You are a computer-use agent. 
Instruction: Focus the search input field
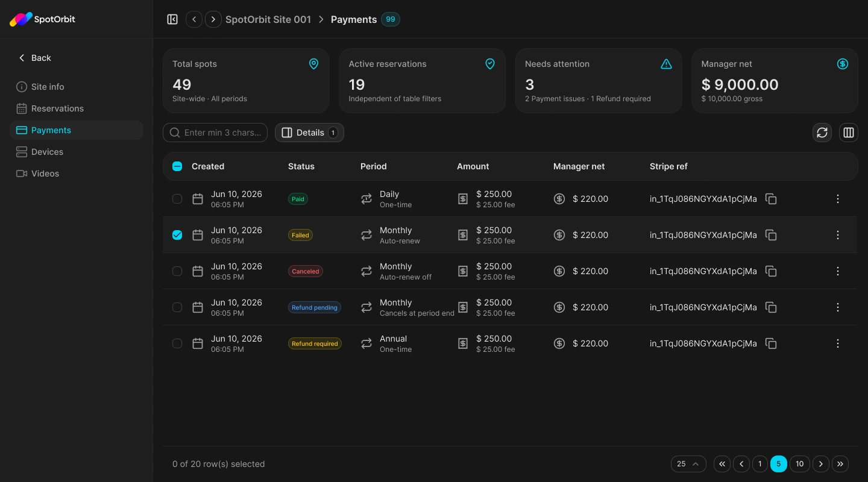[215, 133]
